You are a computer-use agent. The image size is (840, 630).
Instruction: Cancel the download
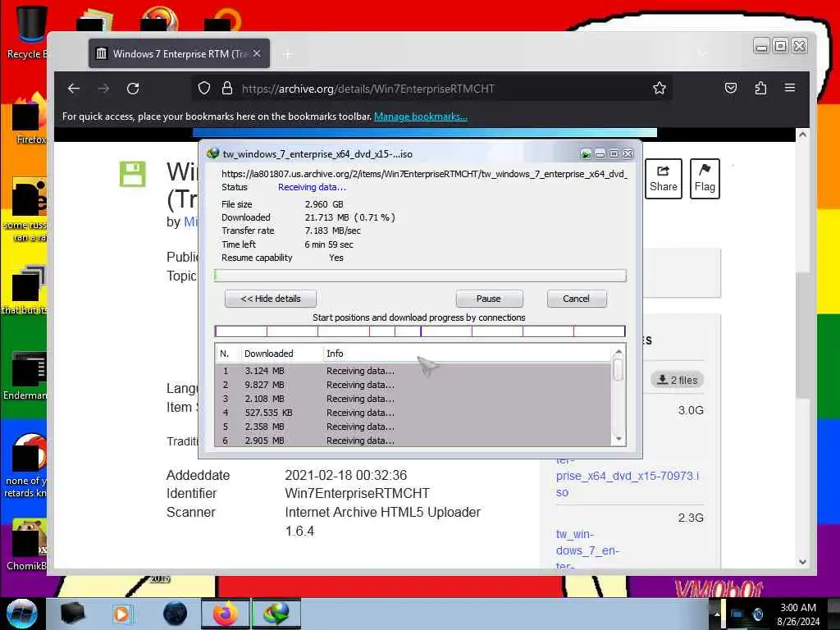coord(577,299)
